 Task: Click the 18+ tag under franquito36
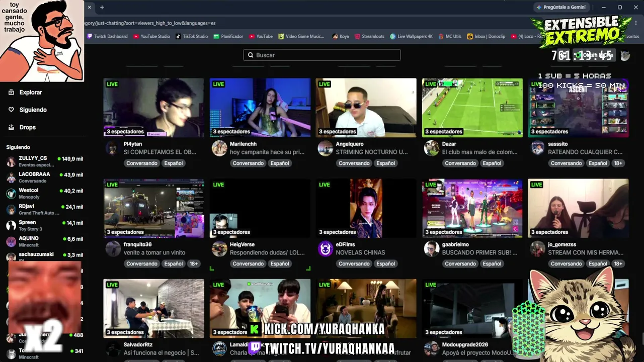point(194,263)
